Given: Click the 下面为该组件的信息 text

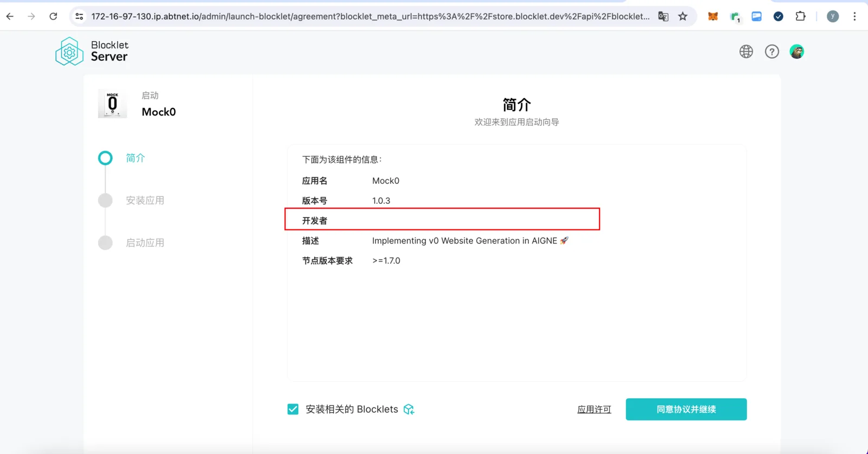Looking at the screenshot, I should pos(342,159).
